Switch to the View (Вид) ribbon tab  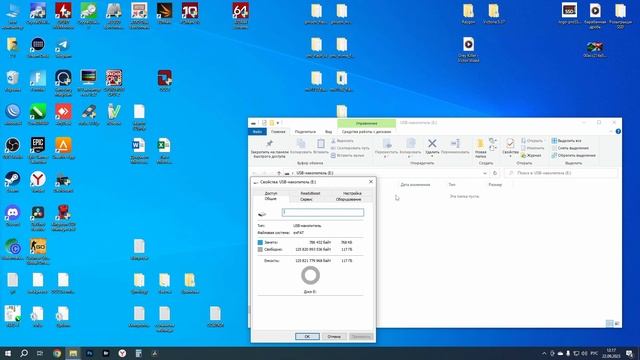[x=328, y=132]
